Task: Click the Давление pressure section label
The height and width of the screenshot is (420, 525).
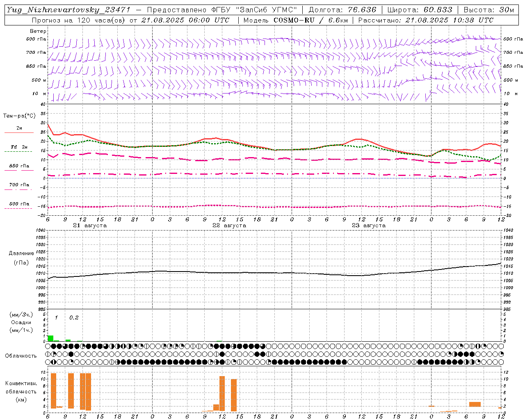Action: pos(21,253)
